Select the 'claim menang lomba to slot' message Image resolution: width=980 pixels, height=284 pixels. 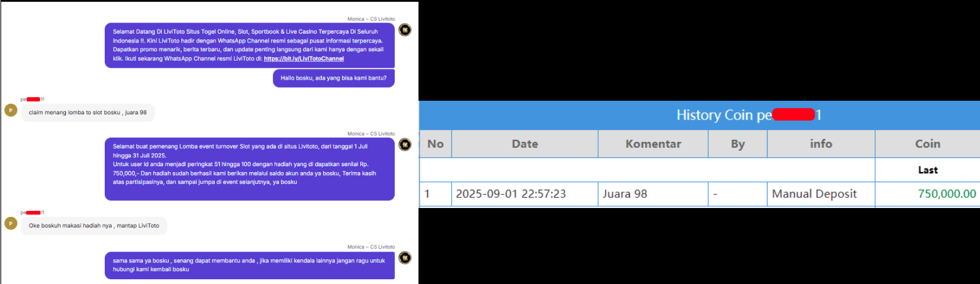coord(88,113)
